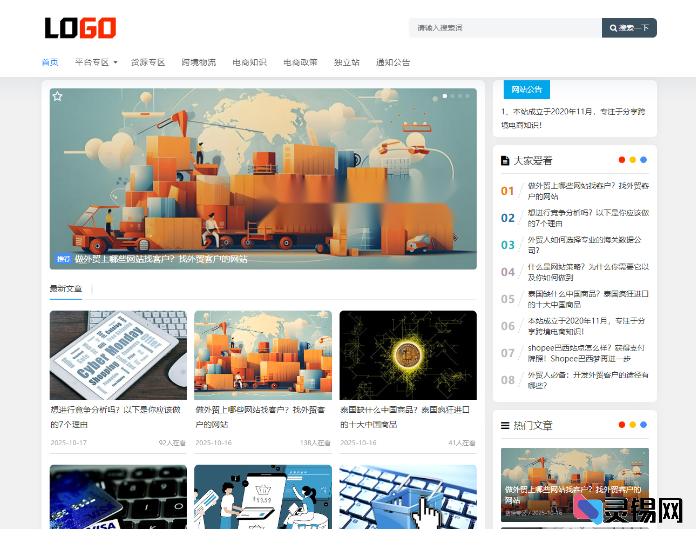Open the 电商知识 navigation item

point(249,63)
